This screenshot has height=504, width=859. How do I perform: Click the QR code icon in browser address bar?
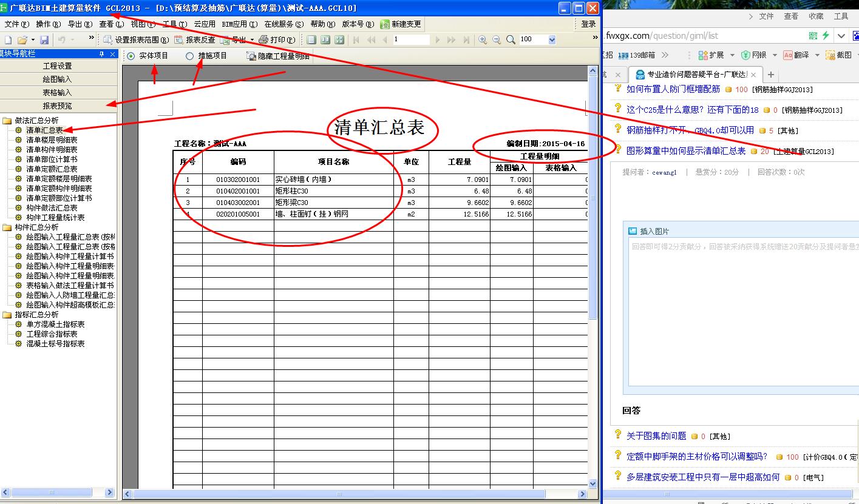(x=813, y=36)
